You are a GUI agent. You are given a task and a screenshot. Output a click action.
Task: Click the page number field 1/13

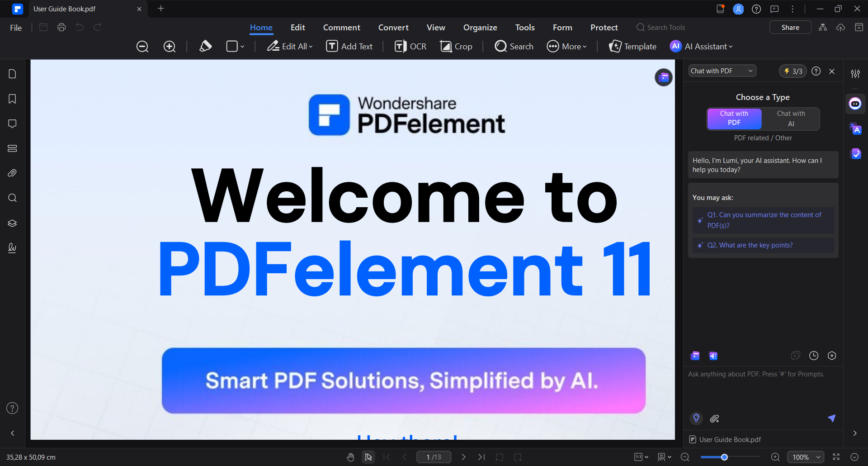click(x=434, y=457)
